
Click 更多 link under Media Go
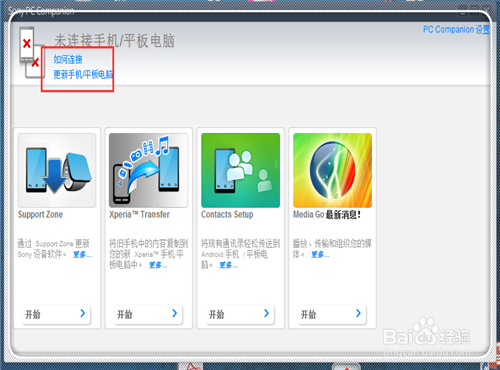(x=320, y=255)
